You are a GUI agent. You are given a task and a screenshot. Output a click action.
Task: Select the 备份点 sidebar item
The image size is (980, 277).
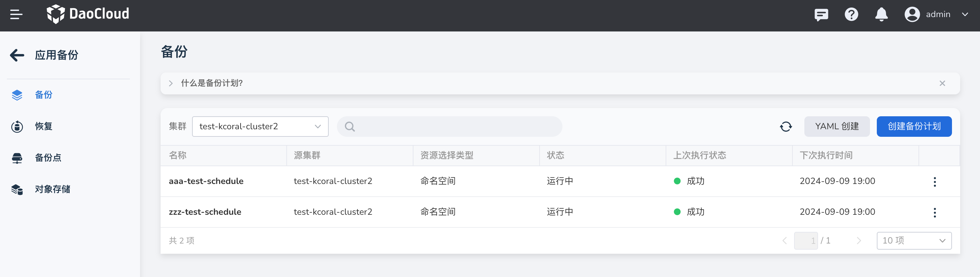point(48,158)
